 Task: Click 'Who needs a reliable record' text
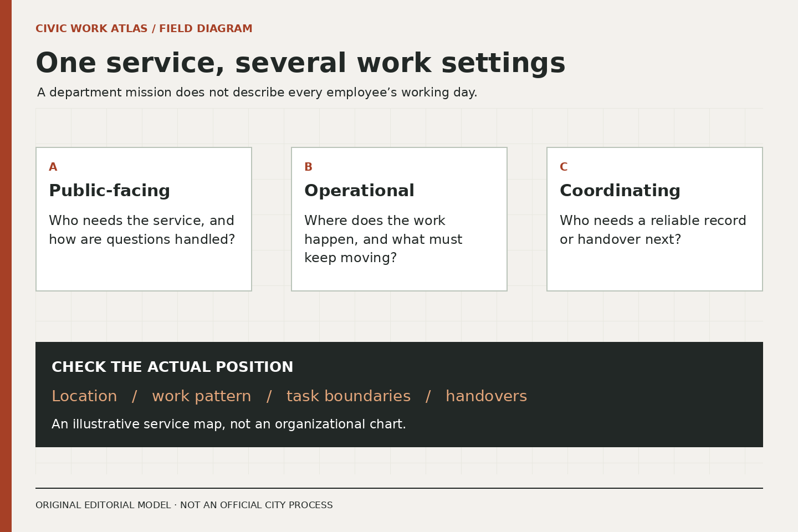[x=653, y=230]
